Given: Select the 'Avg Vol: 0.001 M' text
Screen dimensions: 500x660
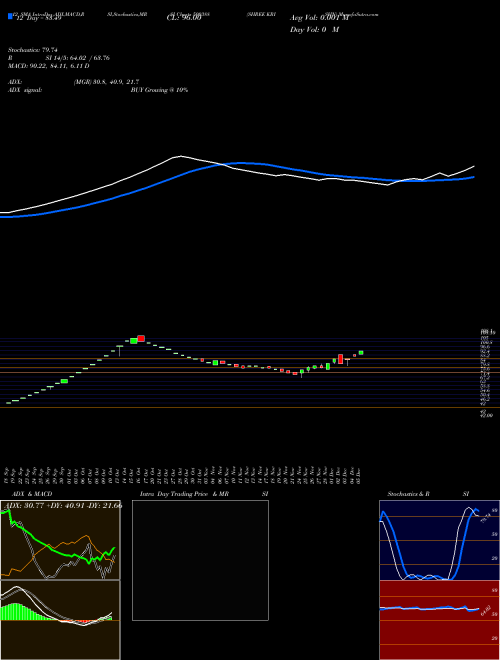Looking at the screenshot, I should point(319,18).
